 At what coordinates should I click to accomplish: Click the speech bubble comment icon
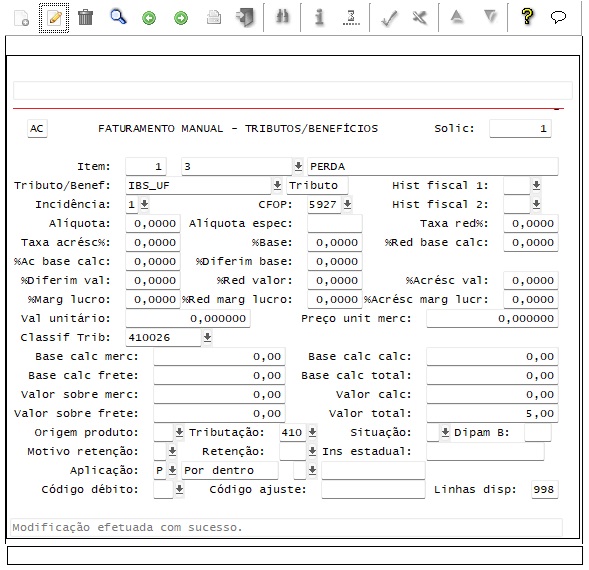(558, 17)
